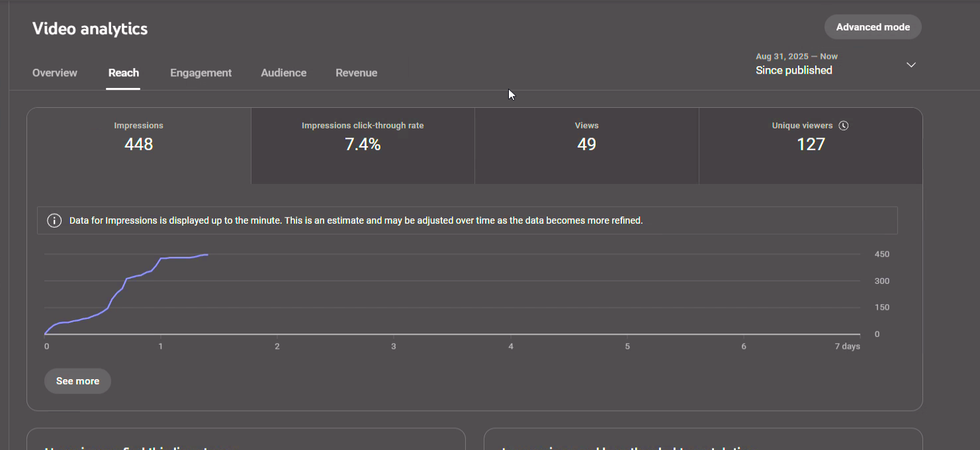
Task: Expand the date range chevron arrow
Action: pos(911,65)
